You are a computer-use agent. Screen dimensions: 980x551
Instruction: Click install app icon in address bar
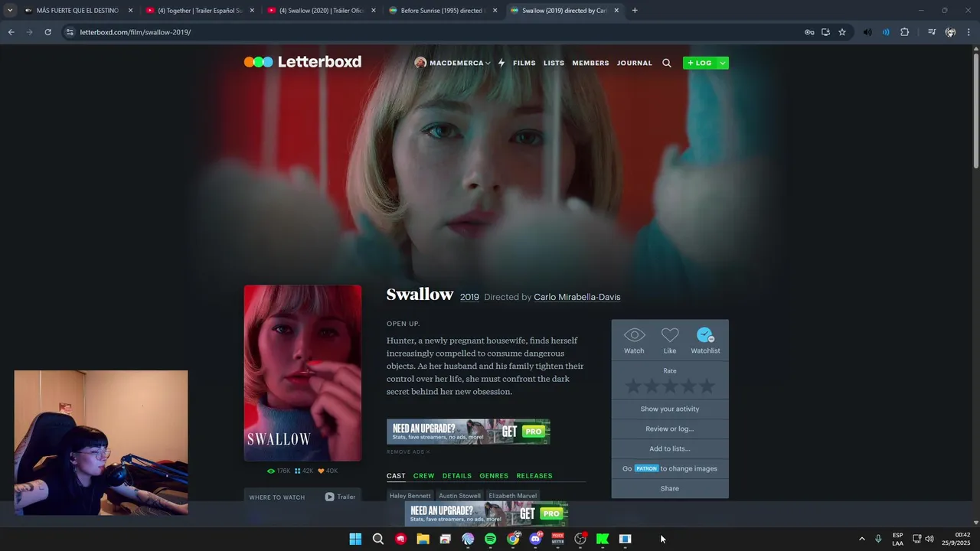[x=825, y=32]
